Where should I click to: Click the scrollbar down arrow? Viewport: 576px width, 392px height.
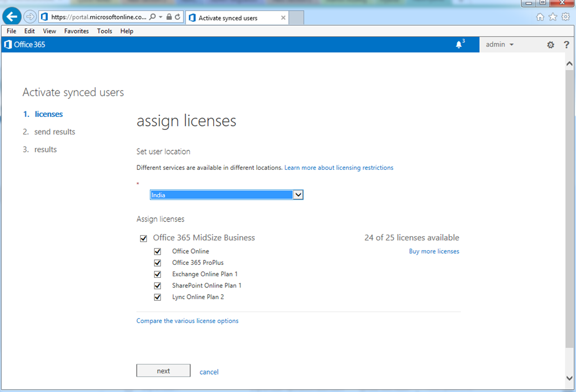click(569, 378)
